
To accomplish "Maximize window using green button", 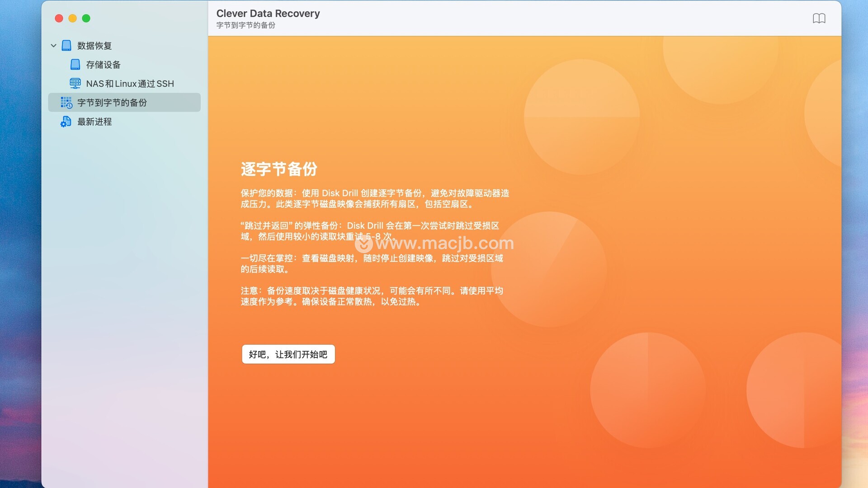I will click(x=86, y=19).
